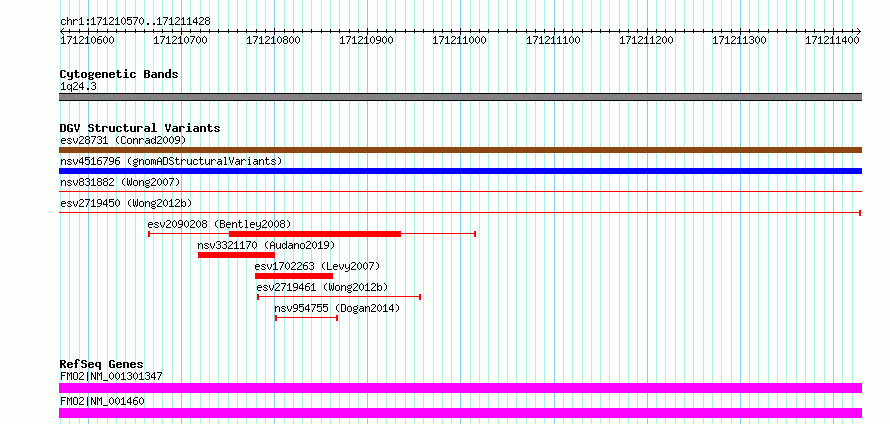890x424 pixels.
Task: Click the Cytogenetic Bands track title
Action: click(x=119, y=74)
